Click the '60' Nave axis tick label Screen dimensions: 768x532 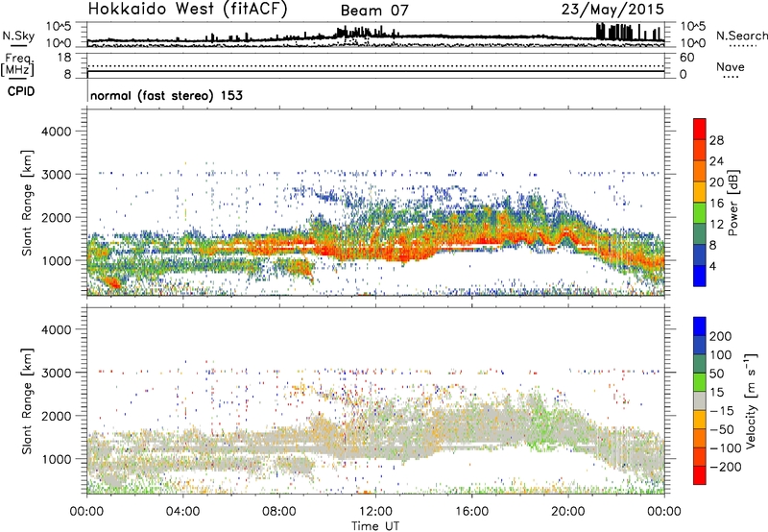coord(686,58)
